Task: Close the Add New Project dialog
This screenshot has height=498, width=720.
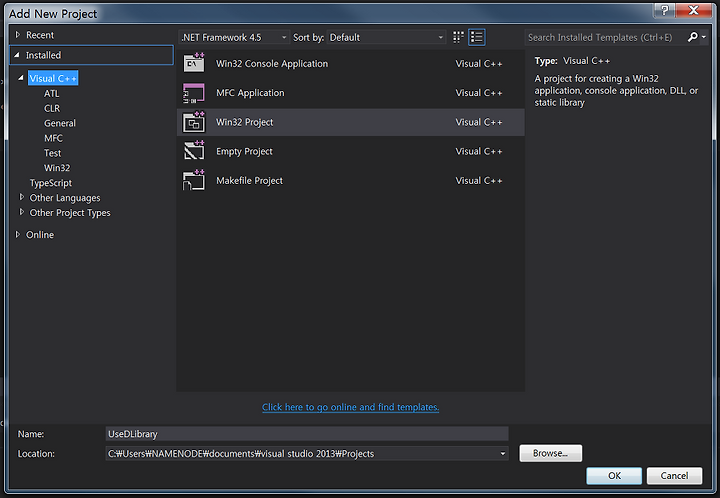Action: [x=693, y=10]
